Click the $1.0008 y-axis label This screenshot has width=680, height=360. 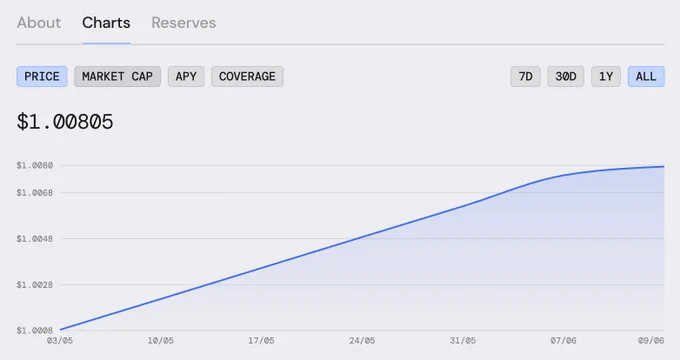pos(35,331)
